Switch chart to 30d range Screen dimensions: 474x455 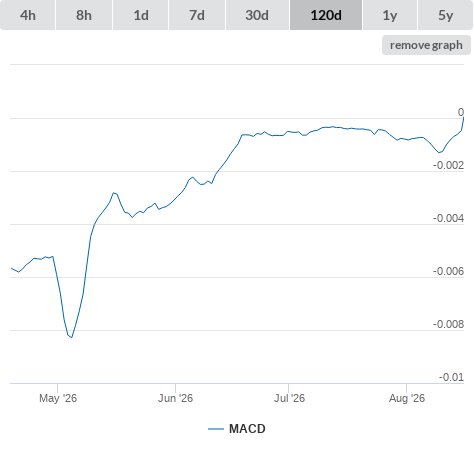[x=257, y=15]
